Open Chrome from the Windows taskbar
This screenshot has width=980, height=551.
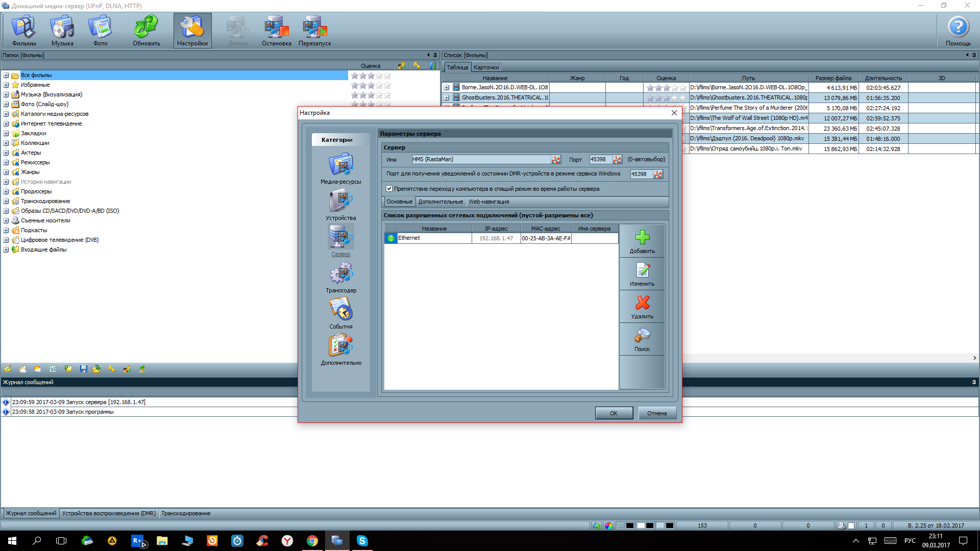click(312, 541)
